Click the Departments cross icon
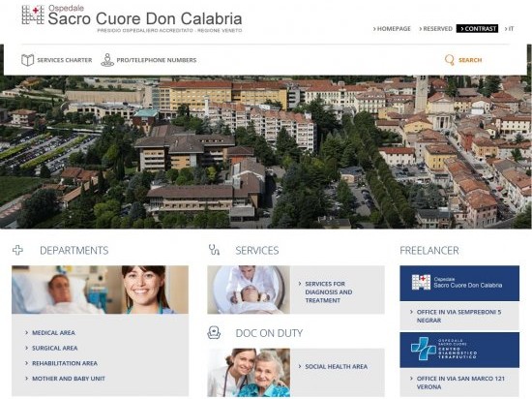 click(x=17, y=250)
